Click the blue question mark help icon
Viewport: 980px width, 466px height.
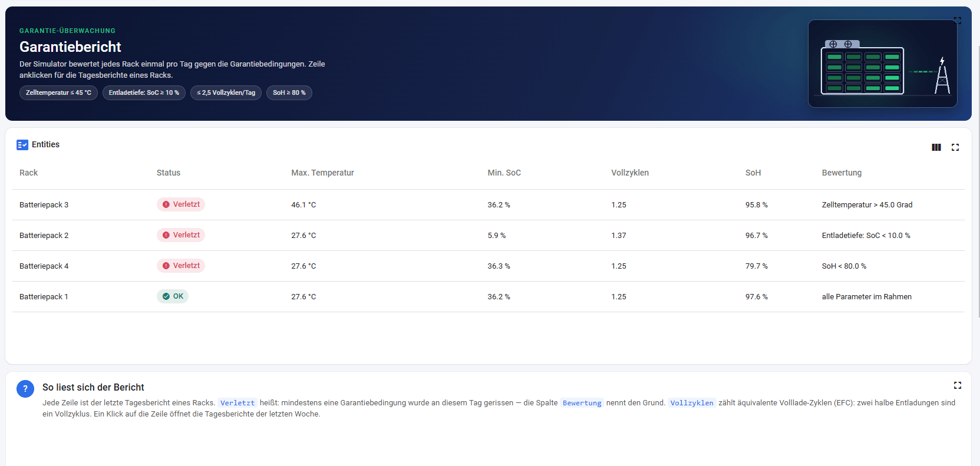pyautogui.click(x=25, y=389)
